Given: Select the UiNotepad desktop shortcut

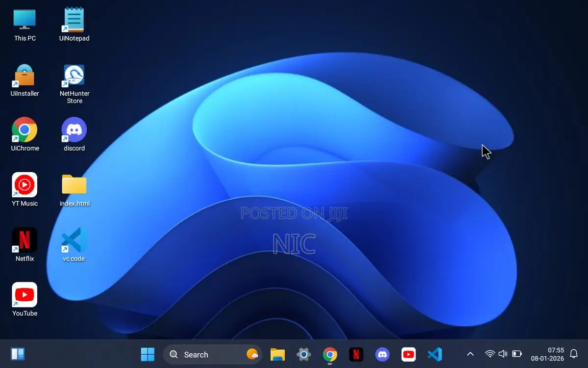Looking at the screenshot, I should click(74, 25).
